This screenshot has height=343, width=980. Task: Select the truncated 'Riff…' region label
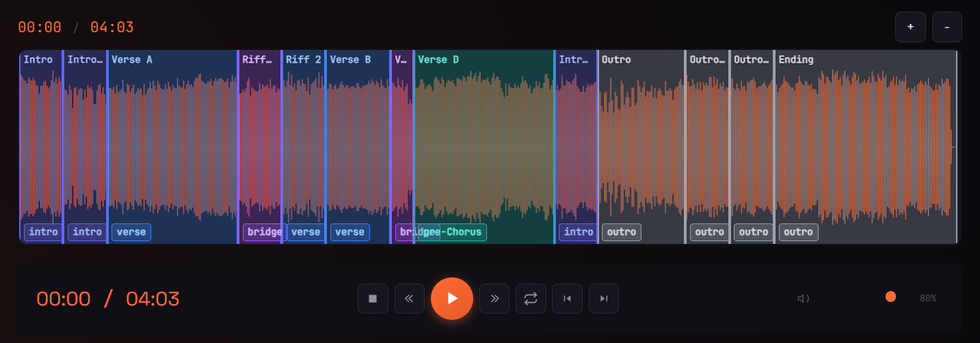(257, 59)
